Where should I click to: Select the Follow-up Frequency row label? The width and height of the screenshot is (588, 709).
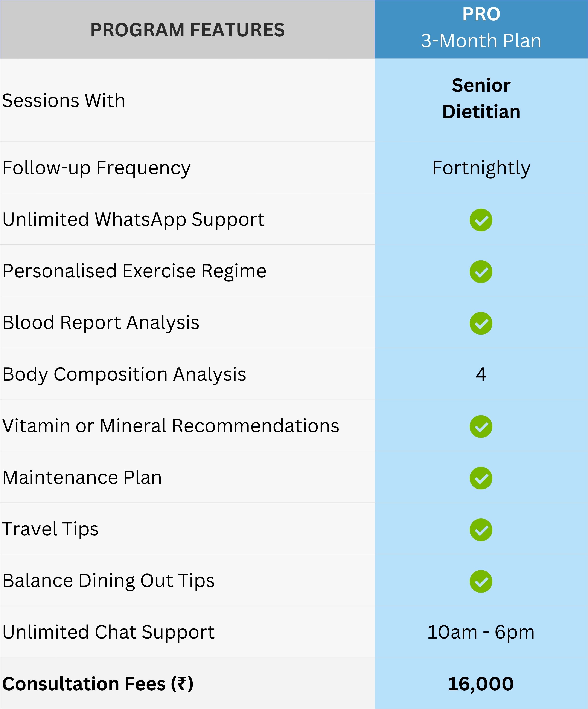[x=97, y=168]
